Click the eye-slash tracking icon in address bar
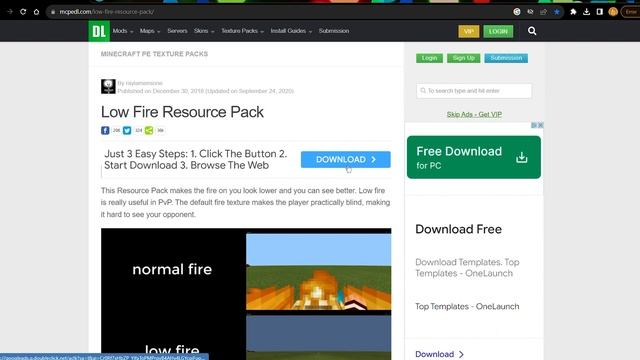The image size is (640, 360). [x=530, y=12]
